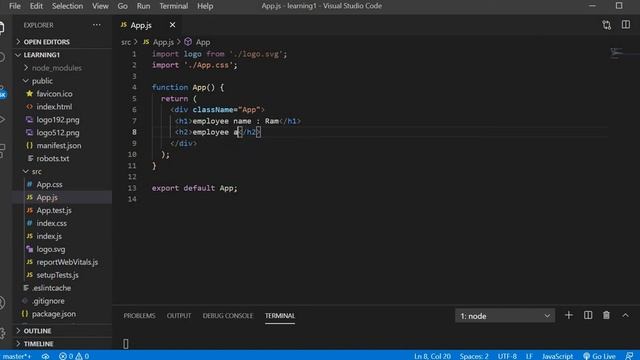The width and height of the screenshot is (640, 360).
Task: Change indentation via Spaces: 2
Action: pyautogui.click(x=474, y=356)
